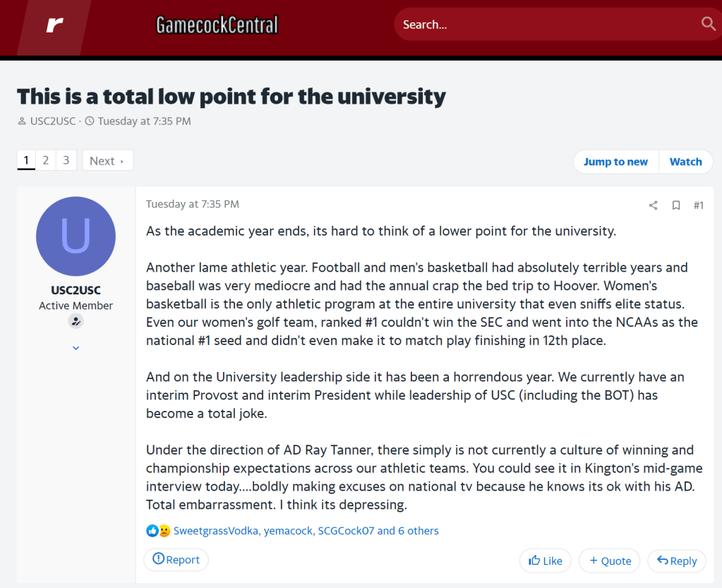Open the GamecockCentral home logo link
The height and width of the screenshot is (588, 722).
coord(217,25)
